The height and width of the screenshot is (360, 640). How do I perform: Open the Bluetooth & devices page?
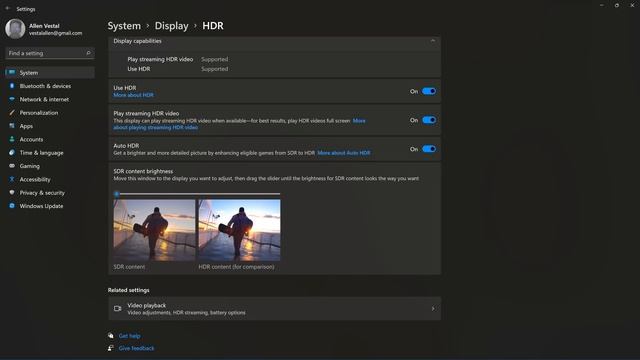(50, 86)
